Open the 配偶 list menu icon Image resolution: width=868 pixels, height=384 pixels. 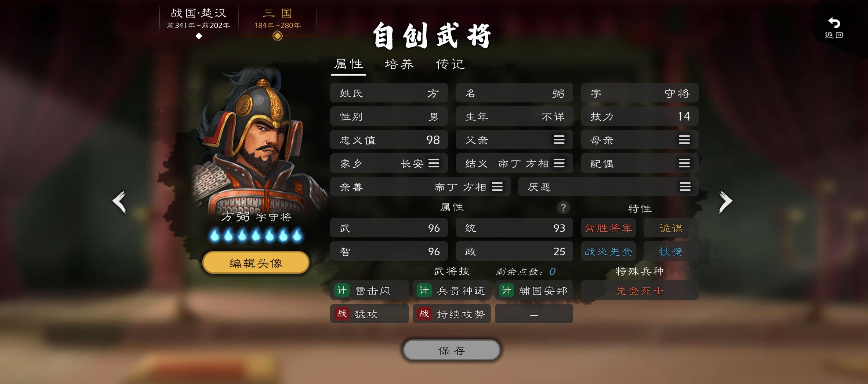click(684, 163)
